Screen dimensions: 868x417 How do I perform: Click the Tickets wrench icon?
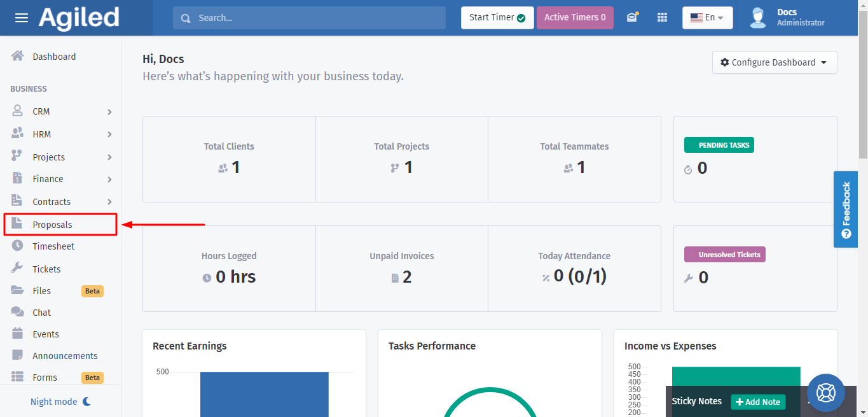(x=18, y=268)
